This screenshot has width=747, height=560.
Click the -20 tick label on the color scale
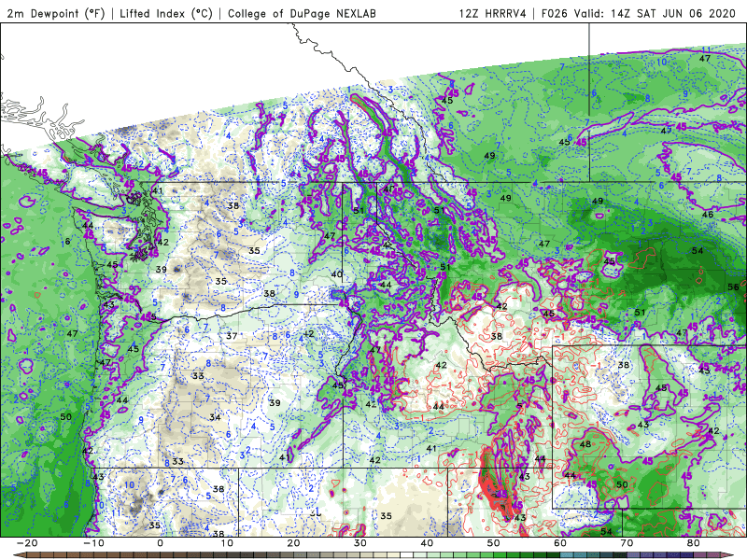click(27, 543)
